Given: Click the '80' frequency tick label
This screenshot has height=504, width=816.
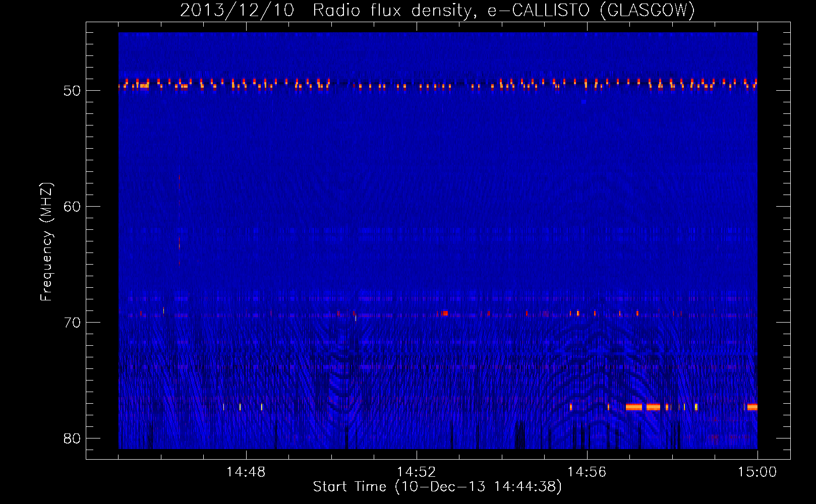Looking at the screenshot, I should (72, 438).
